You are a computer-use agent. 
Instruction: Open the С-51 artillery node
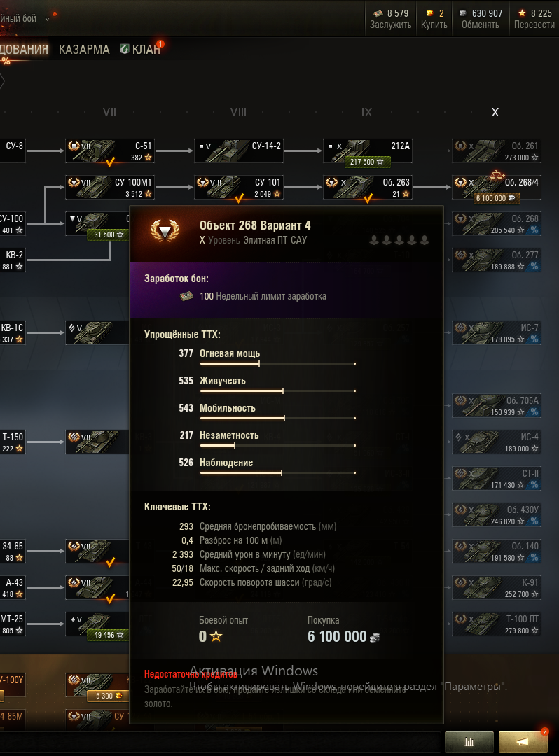tap(110, 151)
